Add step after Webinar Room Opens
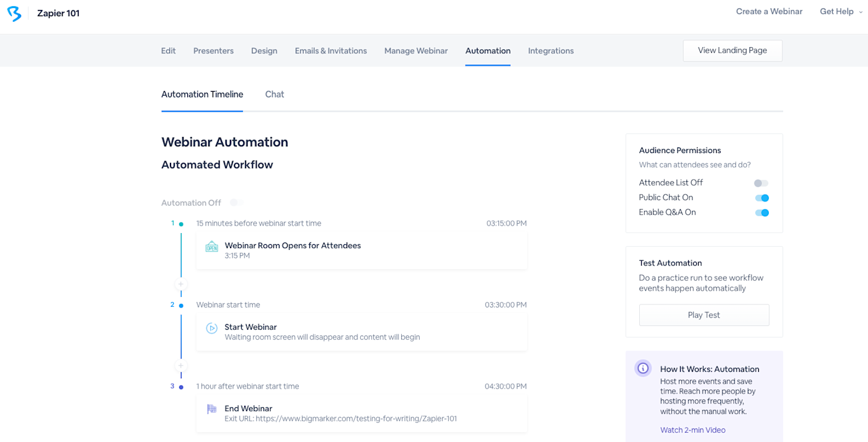 tap(181, 284)
